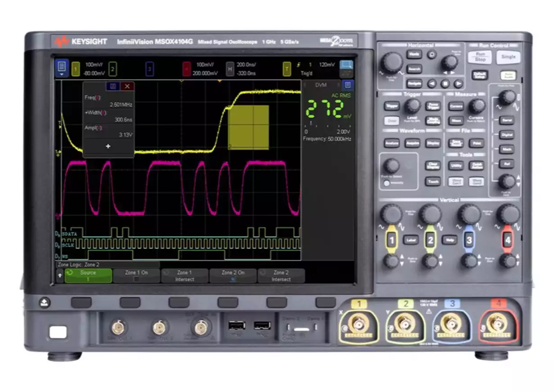The height and width of the screenshot is (392, 554).
Task: Push the Auto Scale key
Action: [509, 75]
